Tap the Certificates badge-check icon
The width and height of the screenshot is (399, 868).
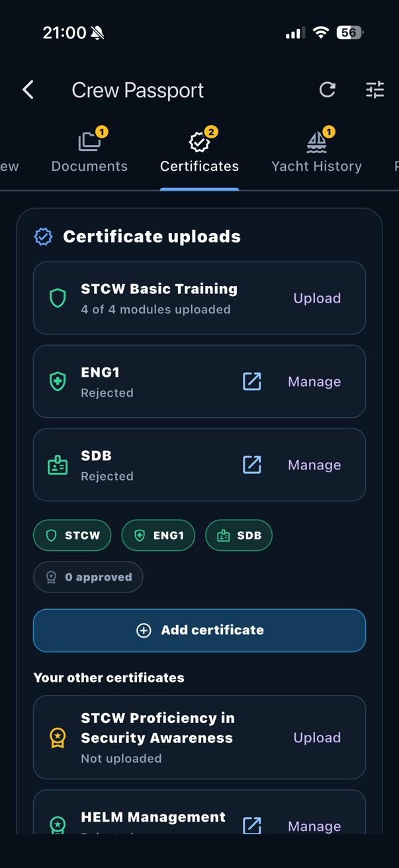pyautogui.click(x=199, y=141)
